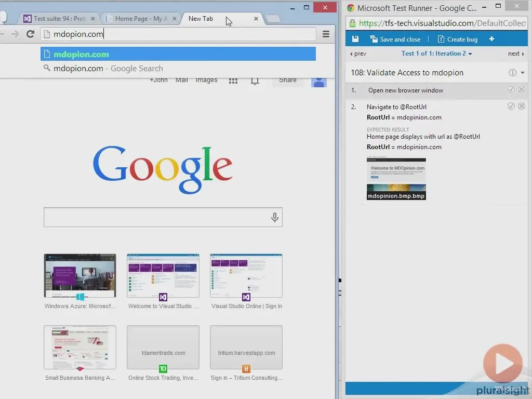Click the Open new browser window step text
Viewport: 532px width, 399px height.
point(406,90)
